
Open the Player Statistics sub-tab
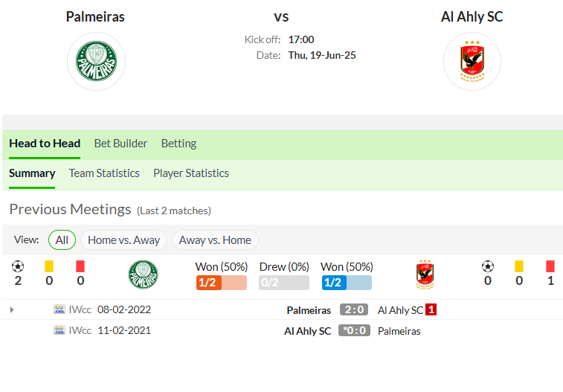[191, 173]
